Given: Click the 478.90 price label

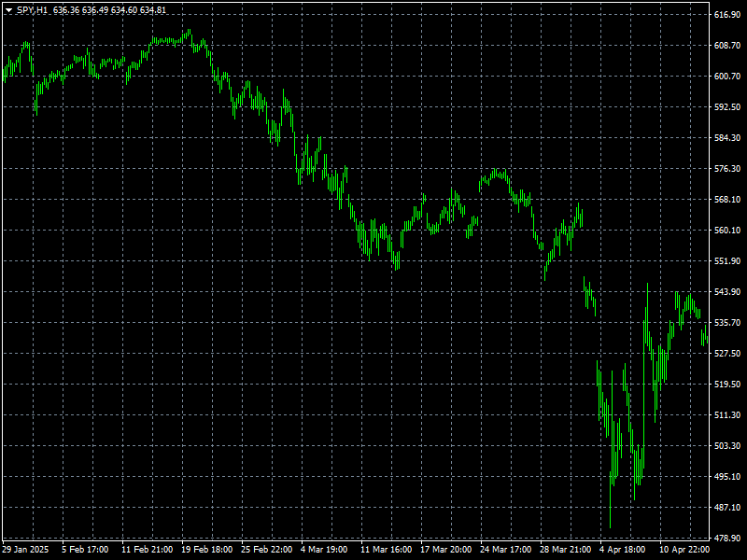Looking at the screenshot, I should [727, 538].
